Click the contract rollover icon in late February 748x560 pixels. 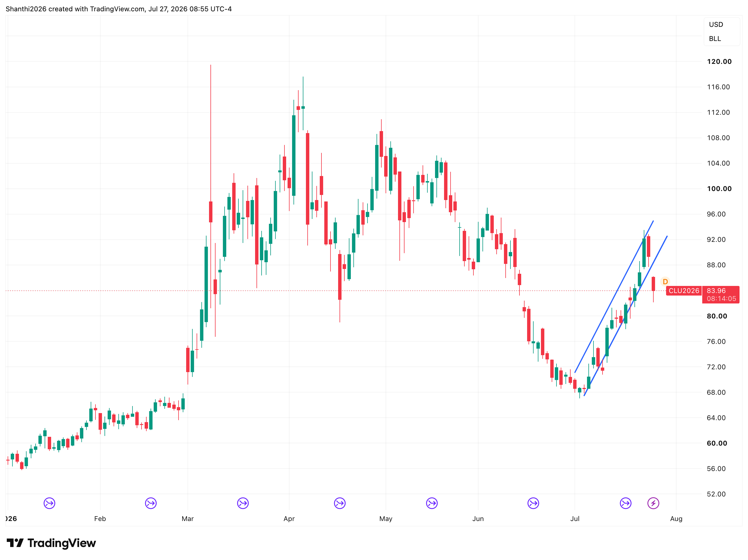pos(151,503)
